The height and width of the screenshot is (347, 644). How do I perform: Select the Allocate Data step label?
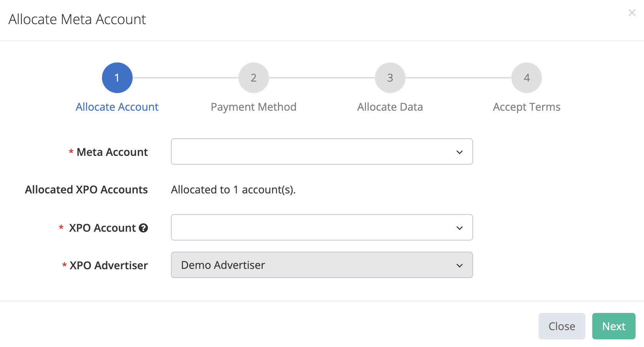pos(389,107)
